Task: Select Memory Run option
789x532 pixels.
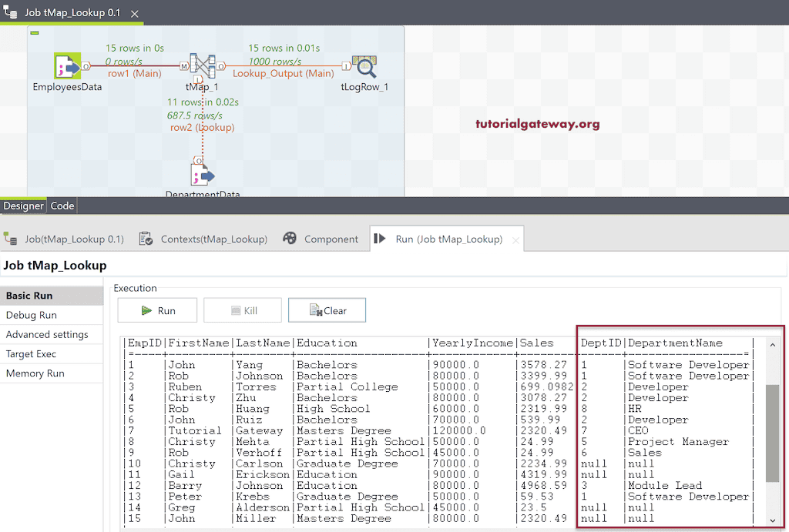Action: click(35, 373)
